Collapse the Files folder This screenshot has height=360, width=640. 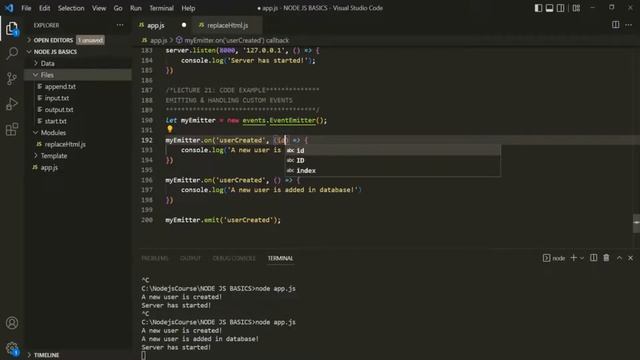click(47, 75)
